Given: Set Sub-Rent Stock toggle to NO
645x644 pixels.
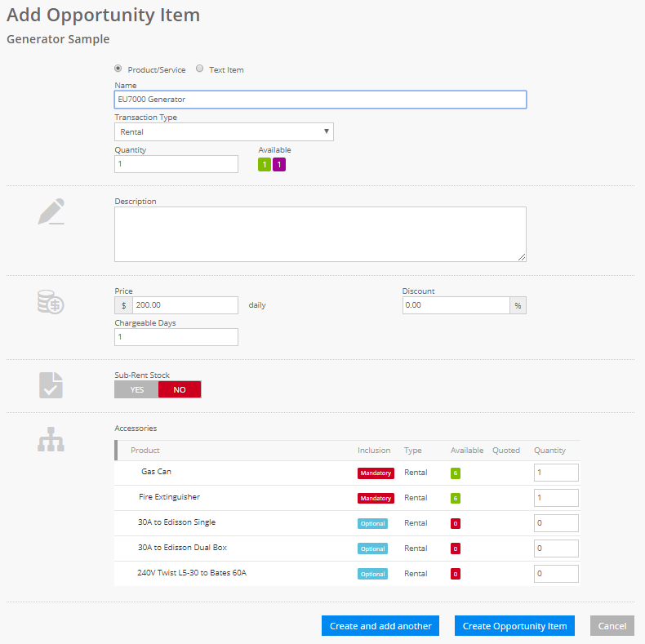Looking at the screenshot, I should pyautogui.click(x=180, y=390).
